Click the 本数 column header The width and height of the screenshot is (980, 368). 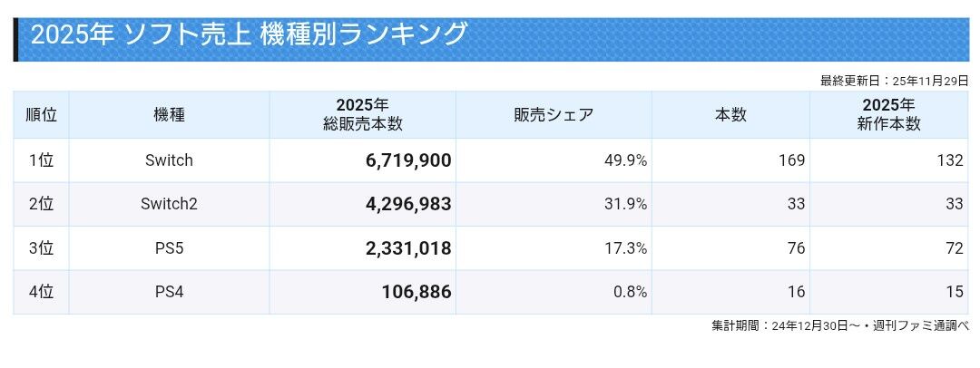point(730,115)
